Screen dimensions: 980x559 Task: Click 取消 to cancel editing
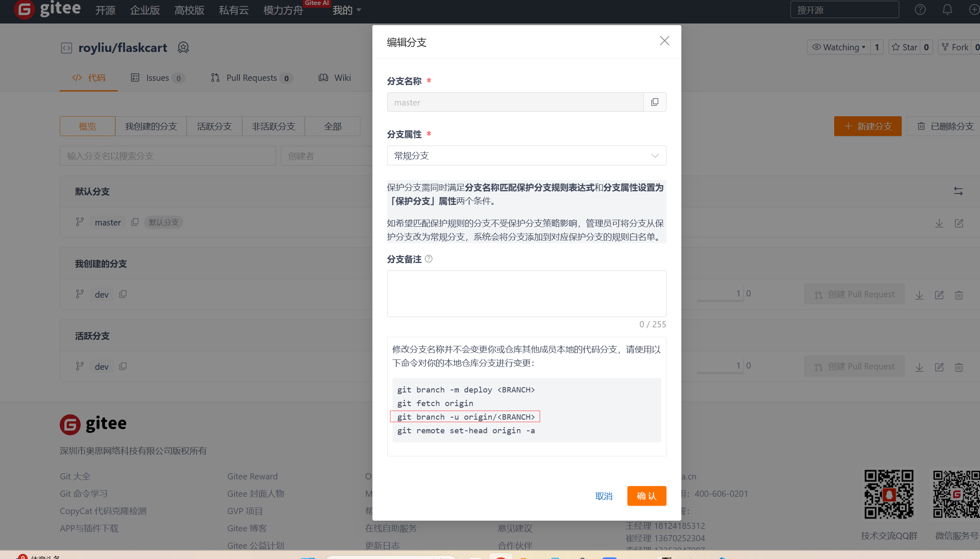click(603, 496)
